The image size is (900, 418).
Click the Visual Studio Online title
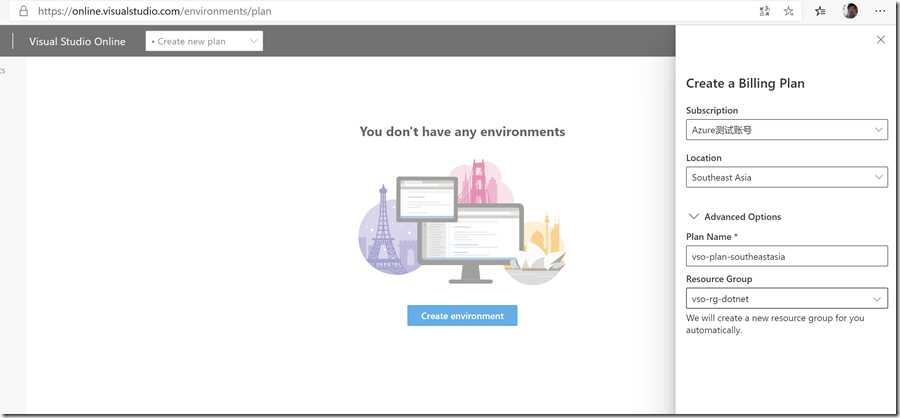[77, 41]
